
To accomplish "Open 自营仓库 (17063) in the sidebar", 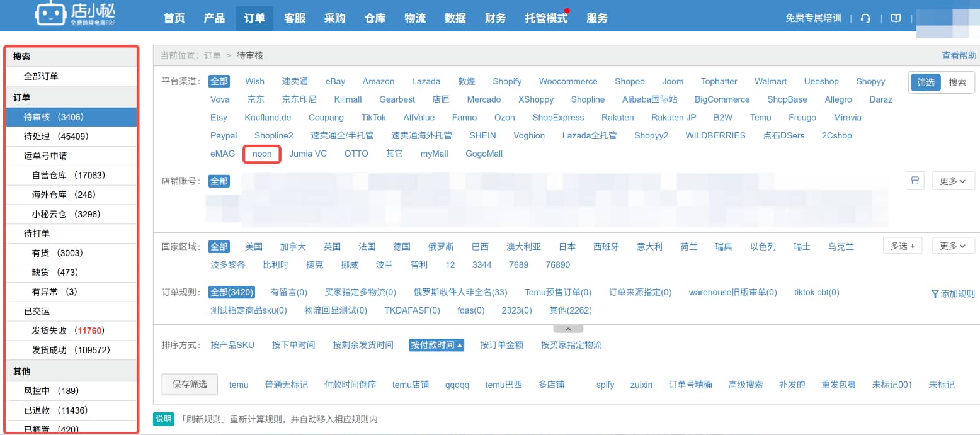I will [x=71, y=176].
